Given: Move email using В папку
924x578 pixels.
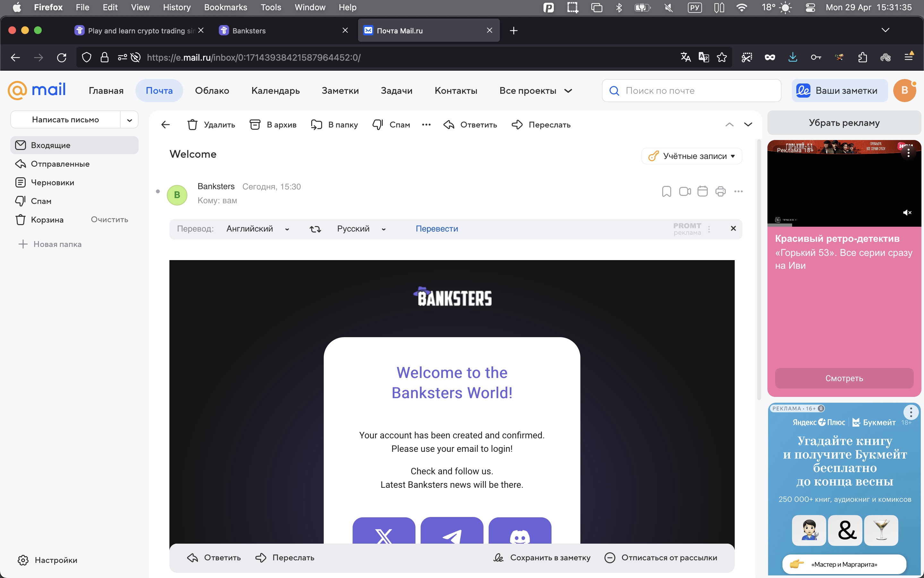Looking at the screenshot, I should click(x=335, y=125).
